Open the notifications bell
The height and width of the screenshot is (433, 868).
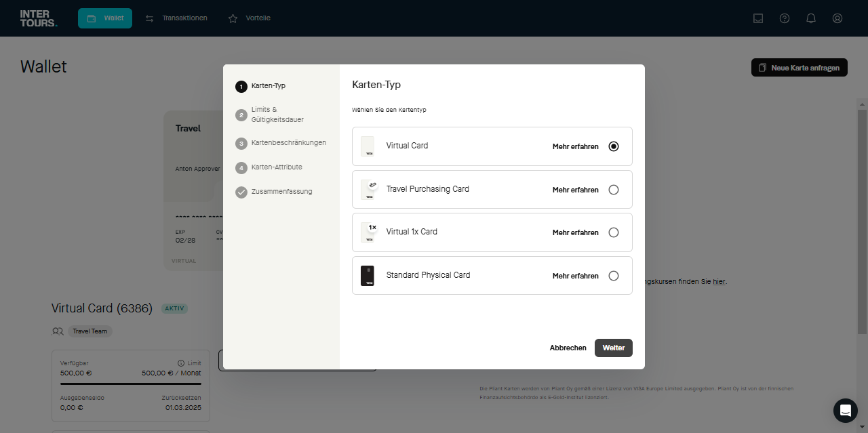tap(811, 18)
